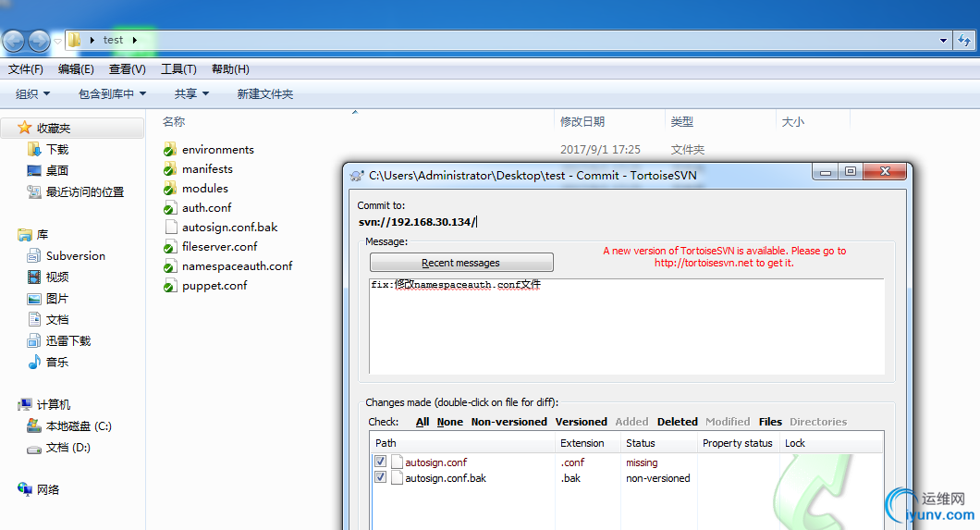Open Recent Places (最近访问的位置) icon
980x530 pixels.
point(34,191)
